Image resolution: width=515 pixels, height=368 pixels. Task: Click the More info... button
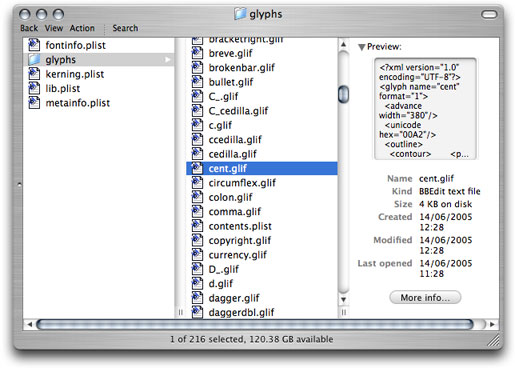tap(425, 297)
